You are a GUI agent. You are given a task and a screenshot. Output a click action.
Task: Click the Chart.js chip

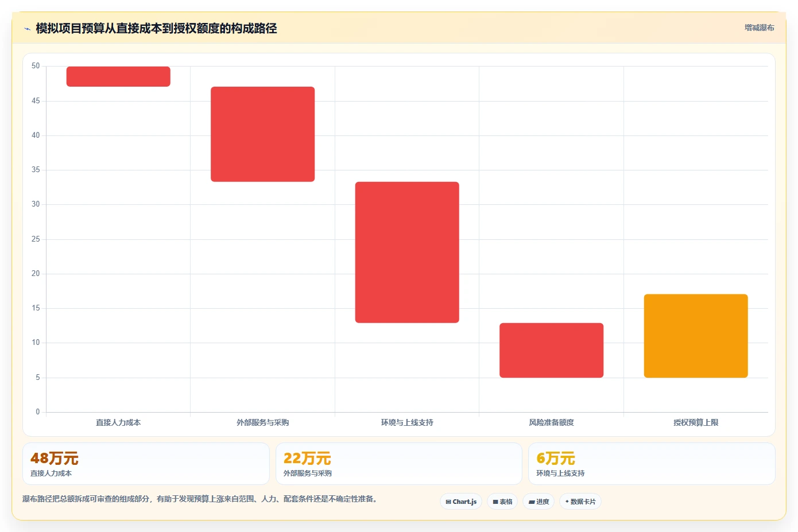tap(461, 502)
